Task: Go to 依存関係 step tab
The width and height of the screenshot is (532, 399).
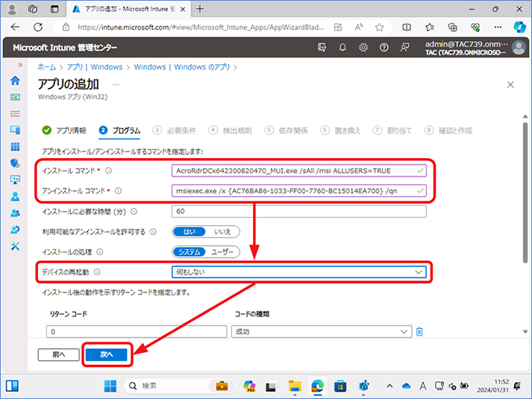Action: click(287, 131)
